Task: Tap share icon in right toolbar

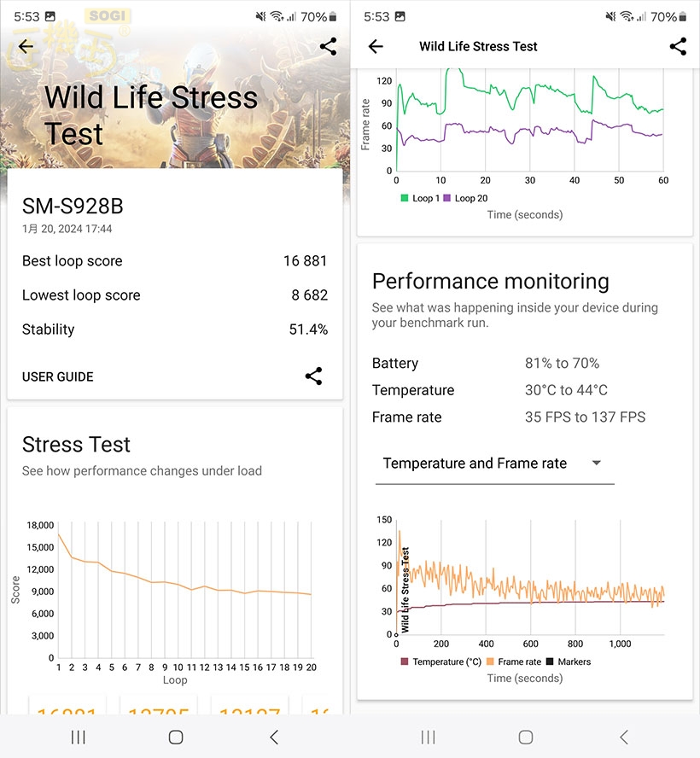Action: [678, 47]
